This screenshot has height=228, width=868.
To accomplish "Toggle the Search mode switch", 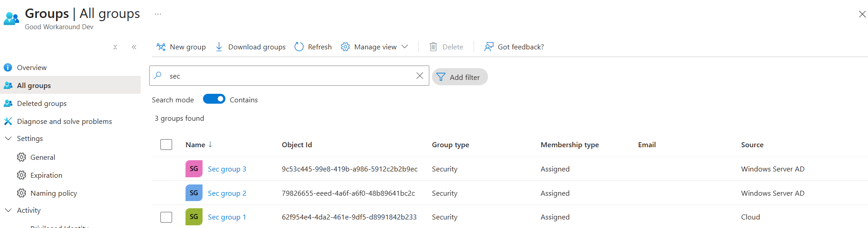I will (x=214, y=99).
